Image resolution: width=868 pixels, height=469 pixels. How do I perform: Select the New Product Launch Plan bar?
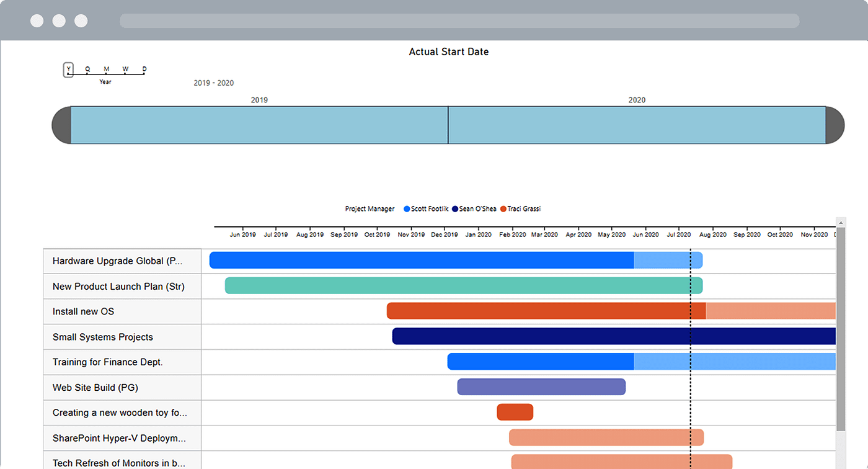464,285
